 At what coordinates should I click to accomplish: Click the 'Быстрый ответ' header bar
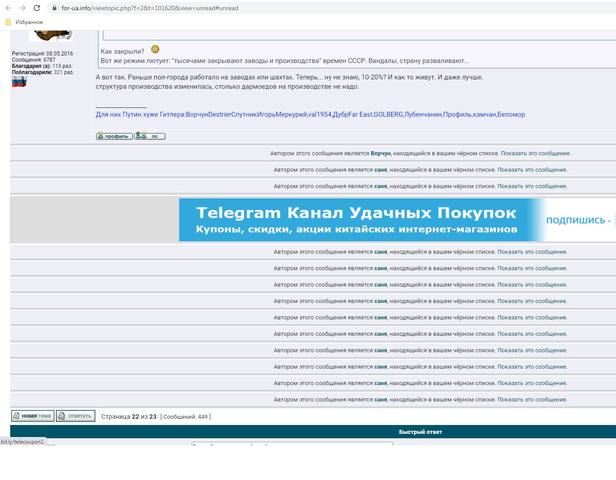(x=313, y=432)
